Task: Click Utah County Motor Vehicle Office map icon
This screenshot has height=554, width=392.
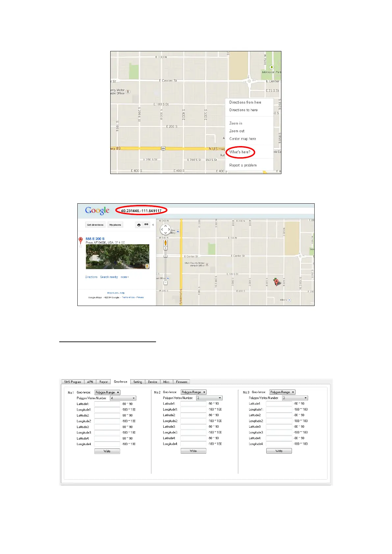Action: tap(207, 264)
